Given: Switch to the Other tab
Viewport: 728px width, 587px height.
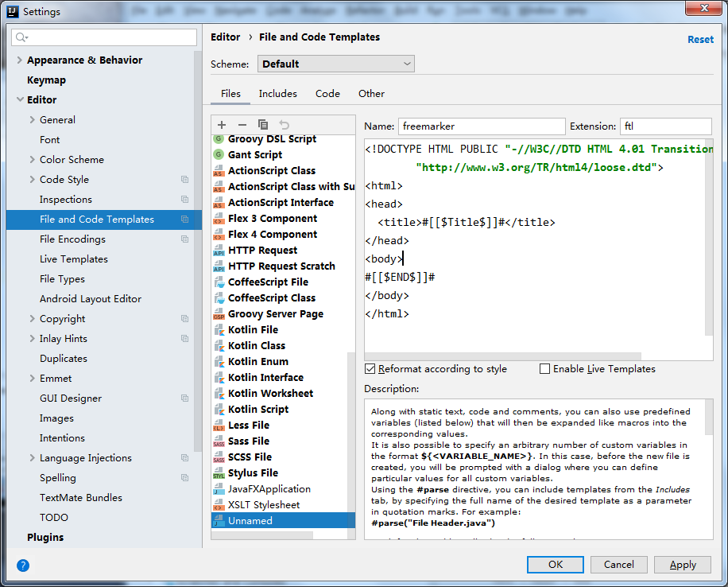Looking at the screenshot, I should tap(371, 93).
